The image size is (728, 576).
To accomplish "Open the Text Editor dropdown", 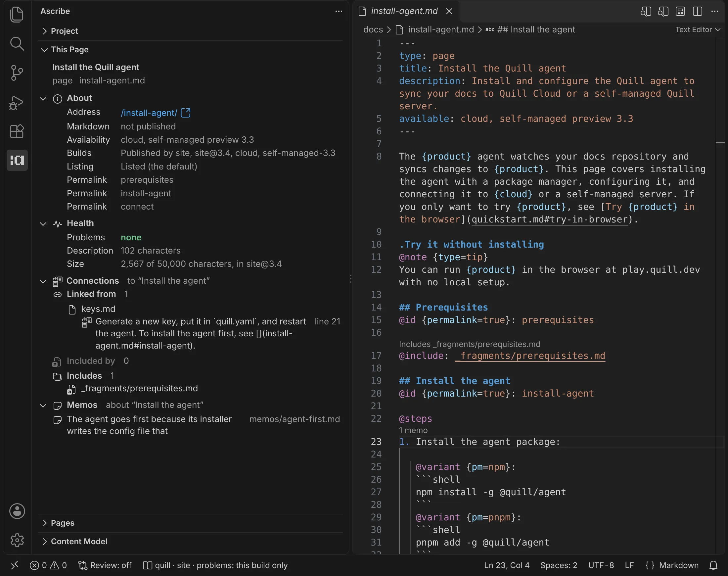I will coord(698,30).
